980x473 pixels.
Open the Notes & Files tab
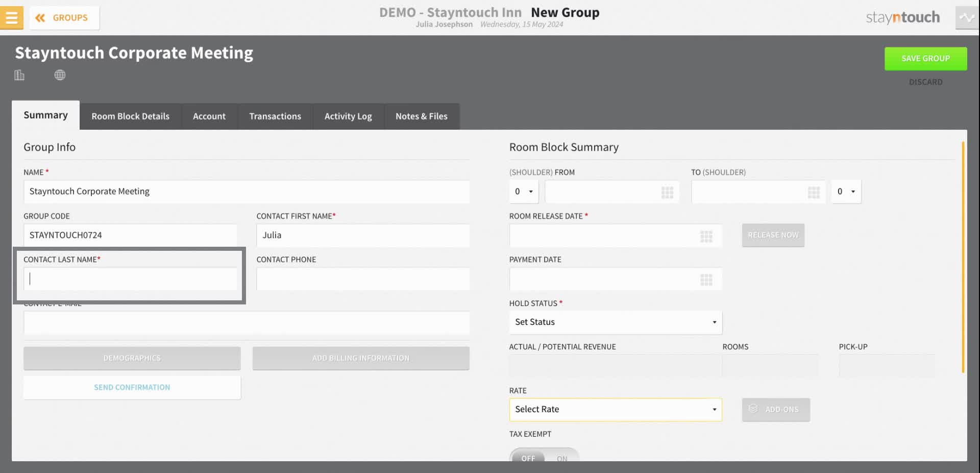pos(422,116)
